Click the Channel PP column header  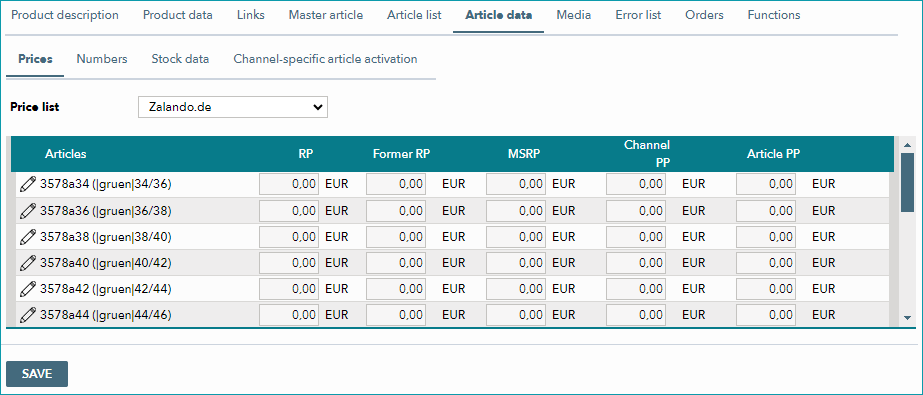point(648,154)
